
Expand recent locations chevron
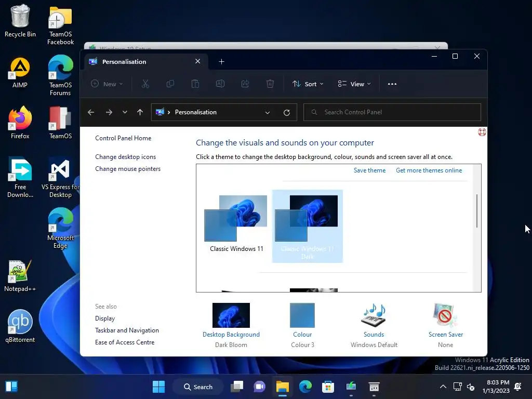[125, 112]
